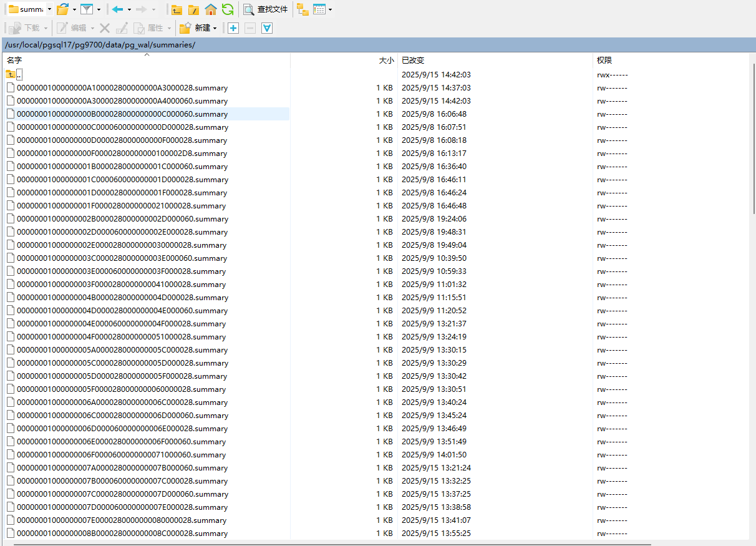756x546 pixels.
Task: Go to parent directory via toolbar icon
Action: 177,9
